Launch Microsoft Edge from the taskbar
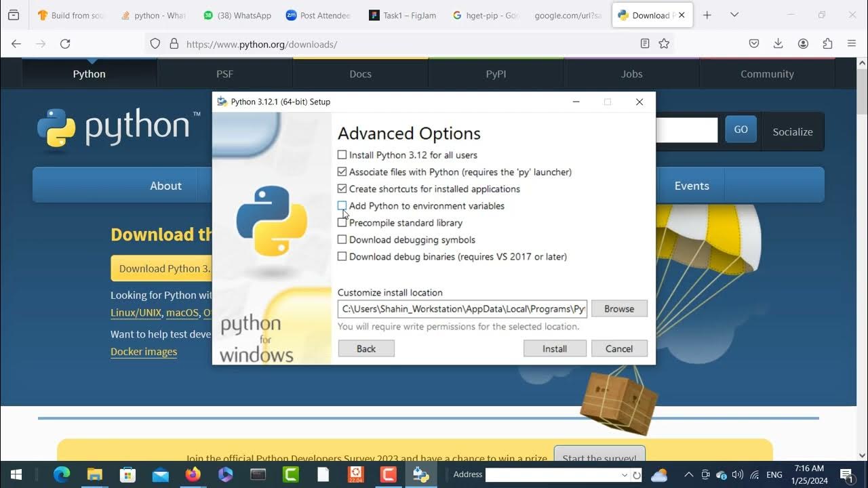The width and height of the screenshot is (868, 488). (62, 474)
